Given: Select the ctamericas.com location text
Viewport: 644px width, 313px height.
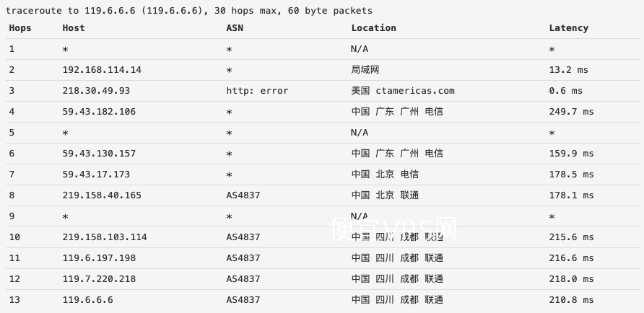Looking at the screenshot, I should coord(415,91).
